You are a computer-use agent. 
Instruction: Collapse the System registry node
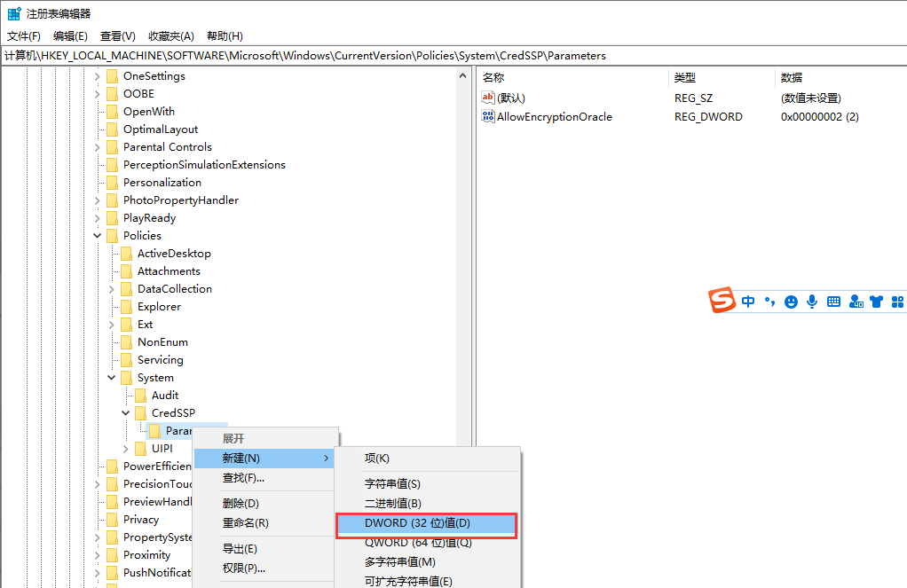[x=112, y=377]
